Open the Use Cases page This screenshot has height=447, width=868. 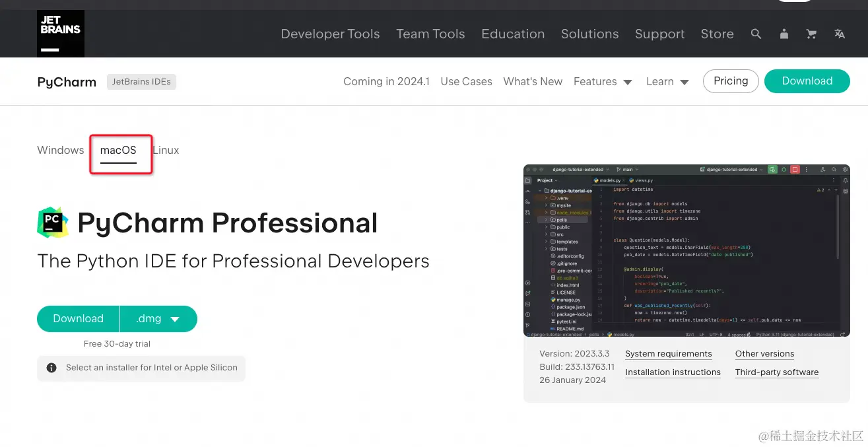(466, 81)
